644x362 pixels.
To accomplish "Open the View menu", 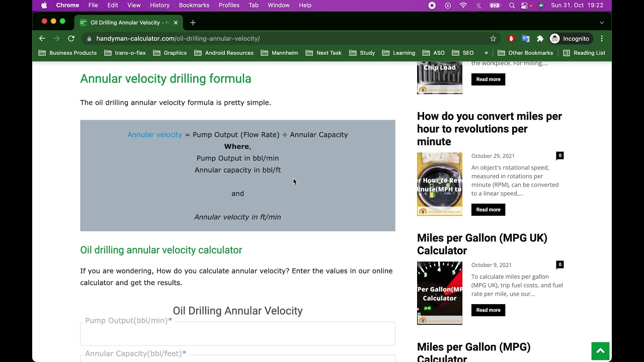I will (134, 5).
